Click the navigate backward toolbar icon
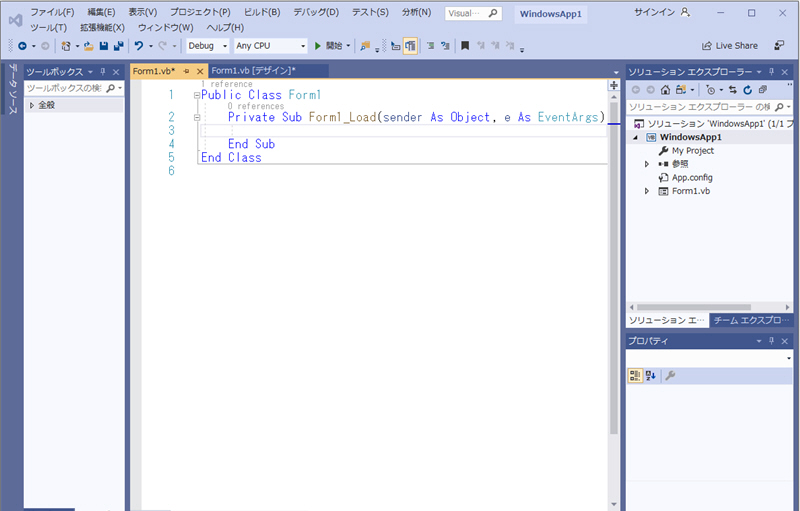 pos(22,46)
